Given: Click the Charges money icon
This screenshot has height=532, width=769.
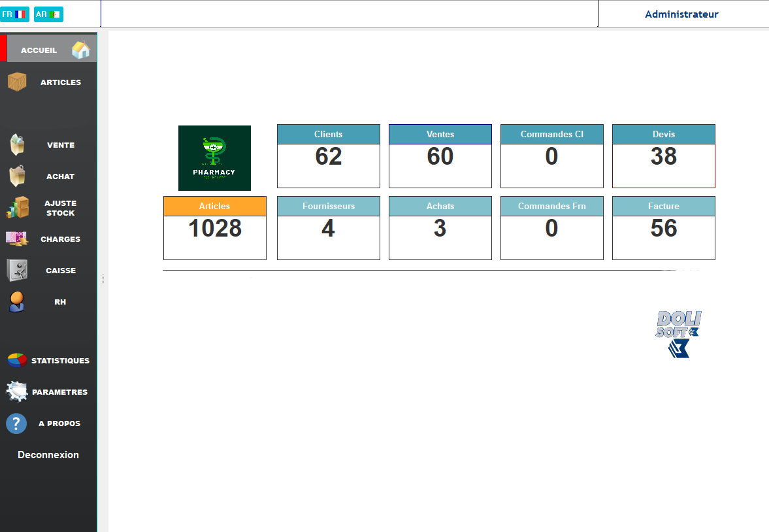Looking at the screenshot, I should (17, 239).
